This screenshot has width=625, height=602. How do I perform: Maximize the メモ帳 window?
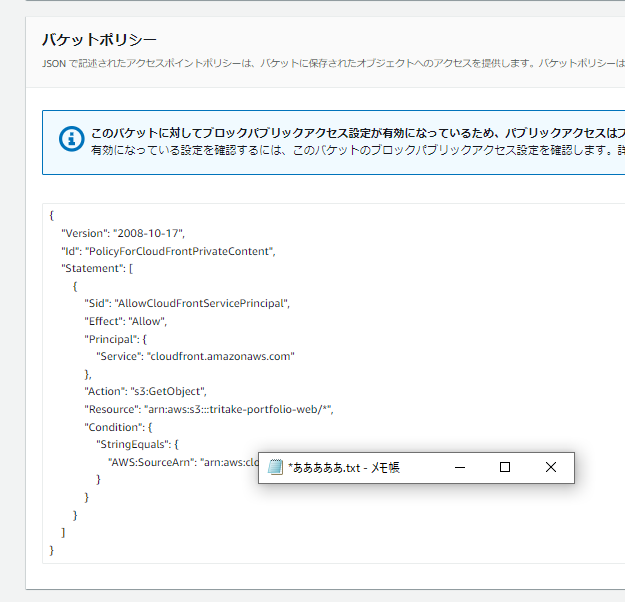point(505,467)
